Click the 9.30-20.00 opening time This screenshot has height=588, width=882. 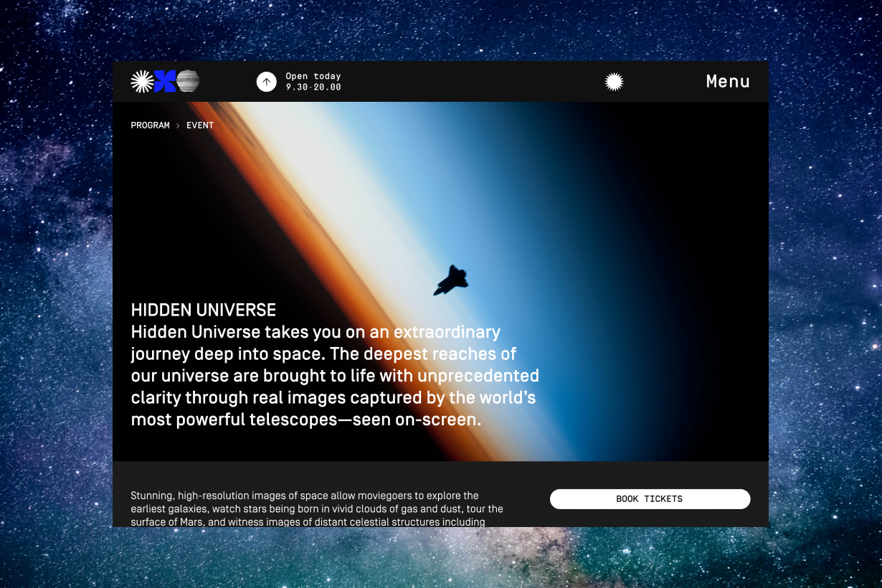point(313,87)
